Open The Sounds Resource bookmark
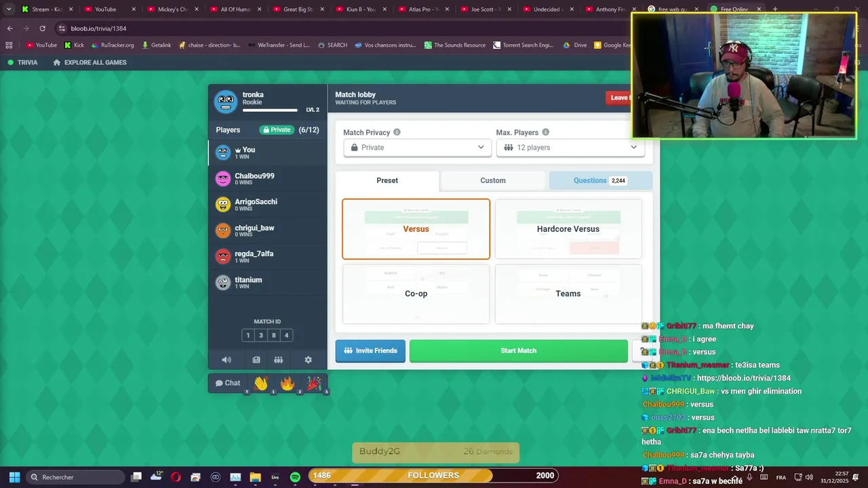 click(x=455, y=45)
